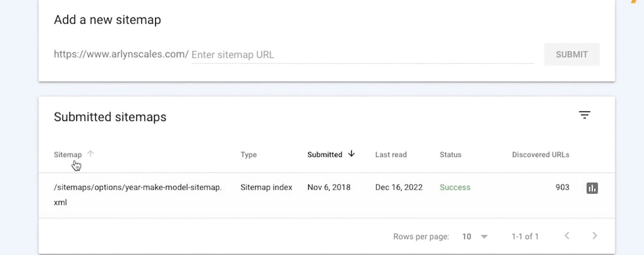Go to the previous page arrow
644x255 pixels.
click(x=567, y=236)
